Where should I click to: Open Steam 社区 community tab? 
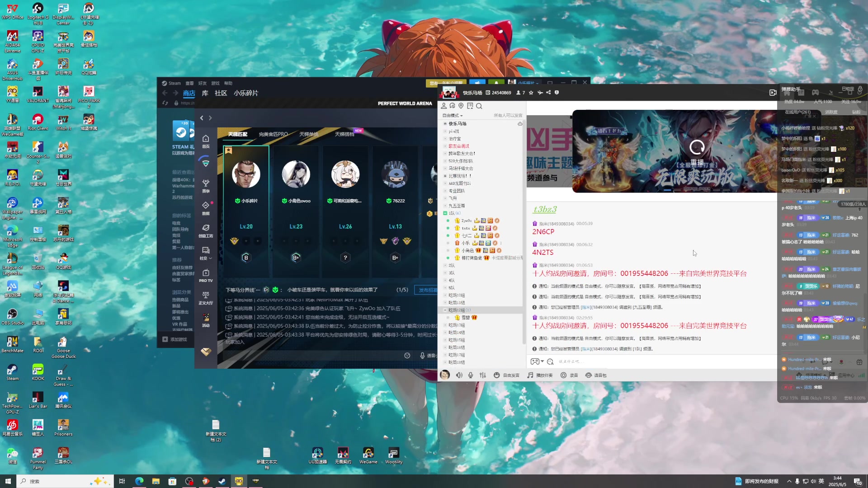pos(221,93)
